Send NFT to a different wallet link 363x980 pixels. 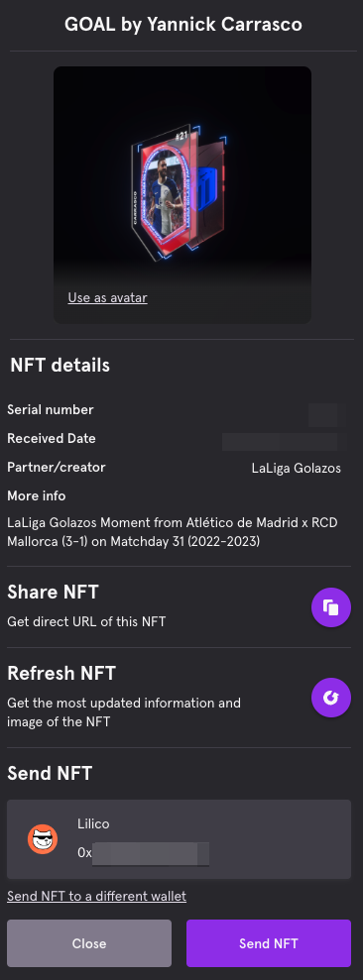click(96, 896)
